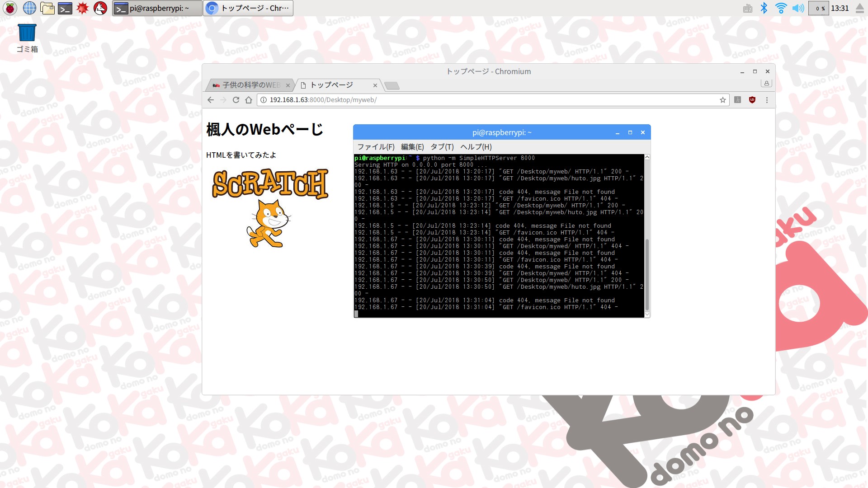Open the Bluetooth tray menu
Screen dimensions: 868x488
click(764, 8)
